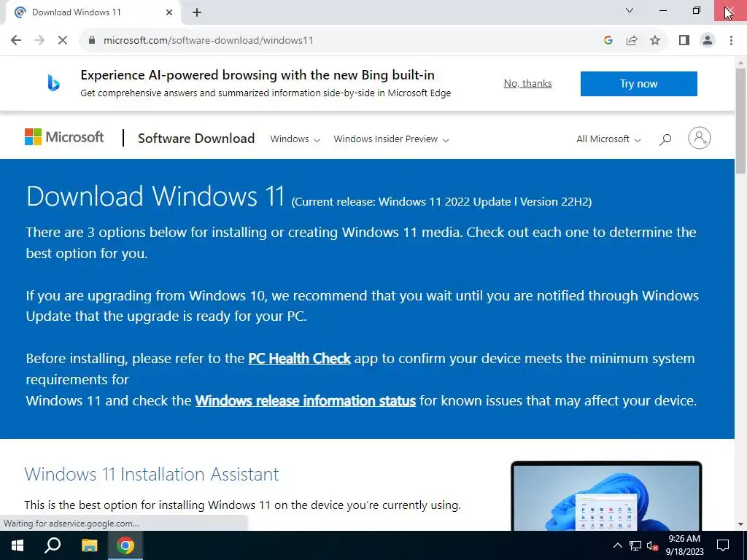The width and height of the screenshot is (747, 560).
Task: Open the notification center icon
Action: [723, 545]
